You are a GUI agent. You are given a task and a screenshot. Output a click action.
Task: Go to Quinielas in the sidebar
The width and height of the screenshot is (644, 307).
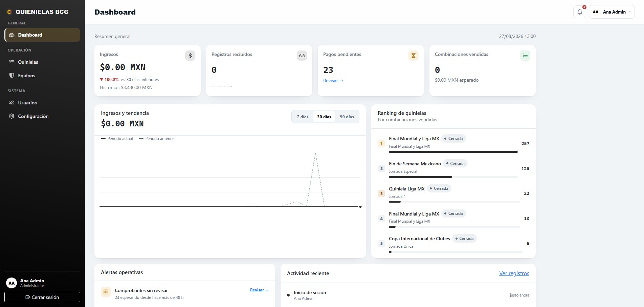pos(42,62)
